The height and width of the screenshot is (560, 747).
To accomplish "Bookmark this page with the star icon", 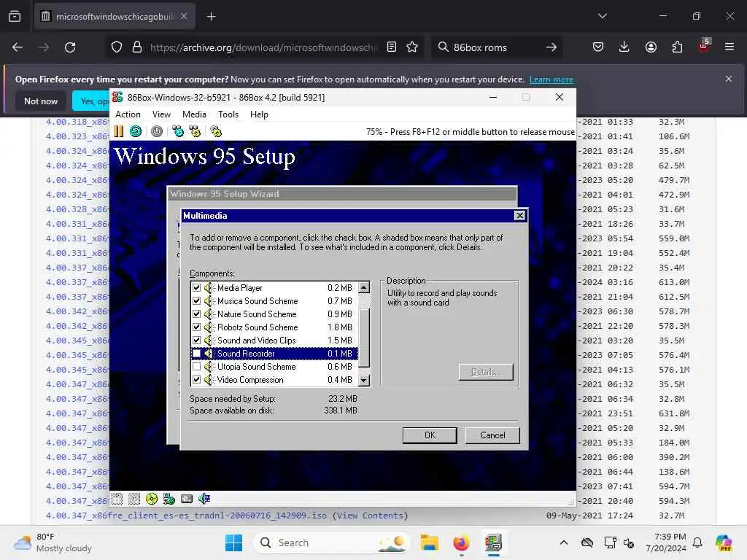I will (x=412, y=47).
